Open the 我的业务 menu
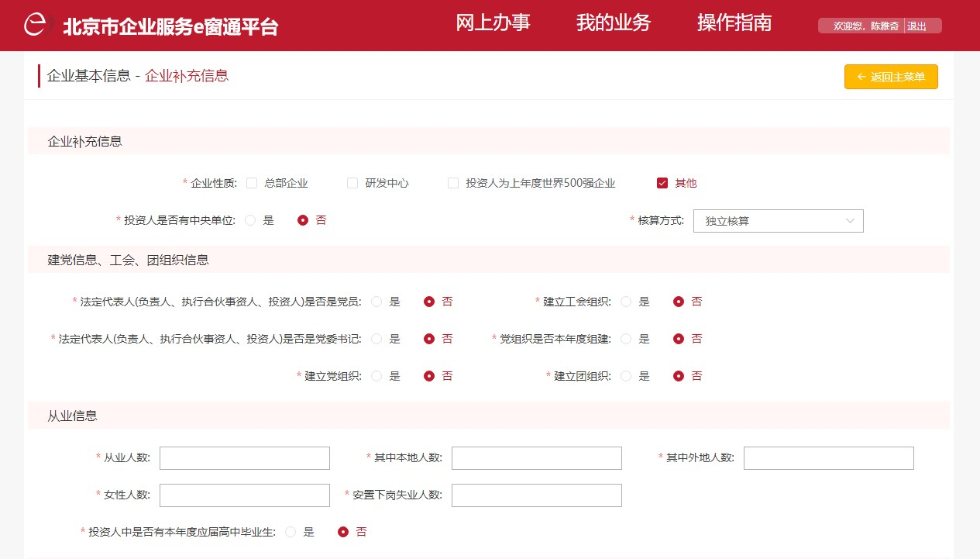The height and width of the screenshot is (559, 980). pos(613,23)
